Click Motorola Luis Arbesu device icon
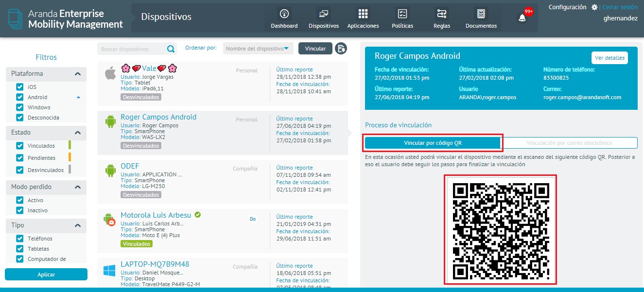 click(109, 220)
